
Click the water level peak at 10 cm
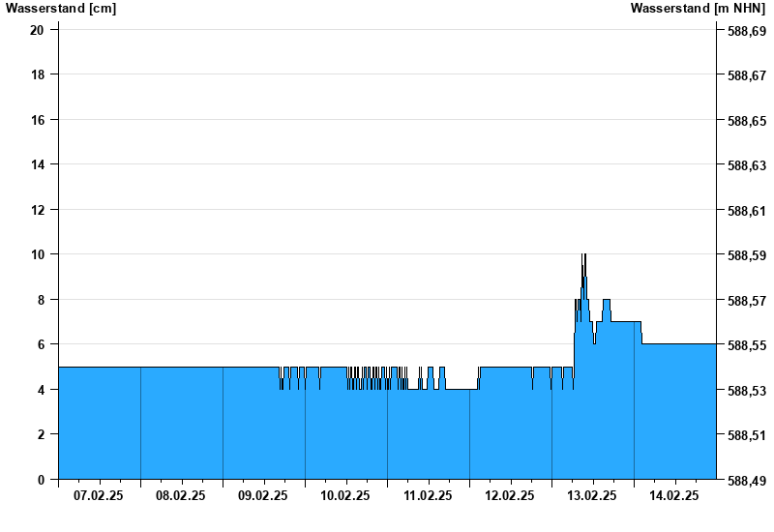point(583,256)
